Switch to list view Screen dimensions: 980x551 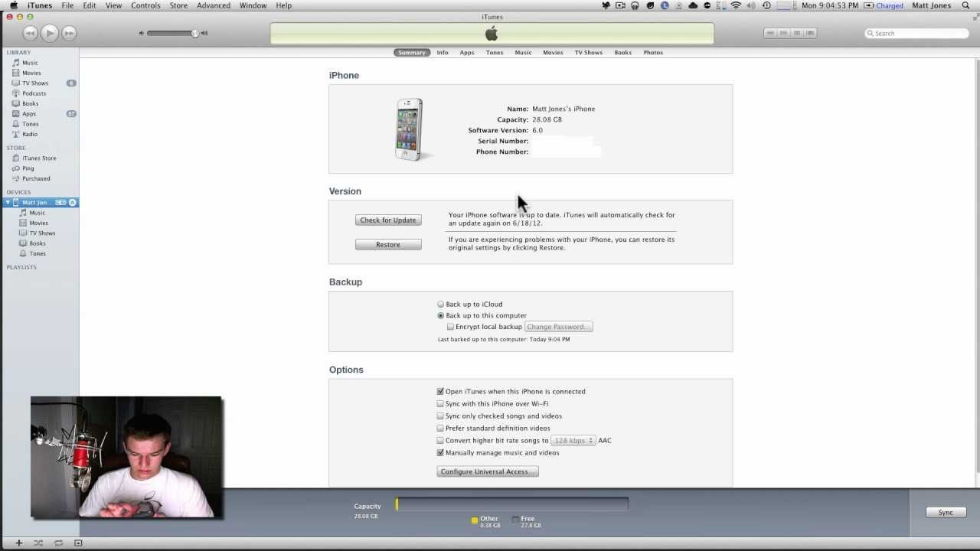point(771,33)
